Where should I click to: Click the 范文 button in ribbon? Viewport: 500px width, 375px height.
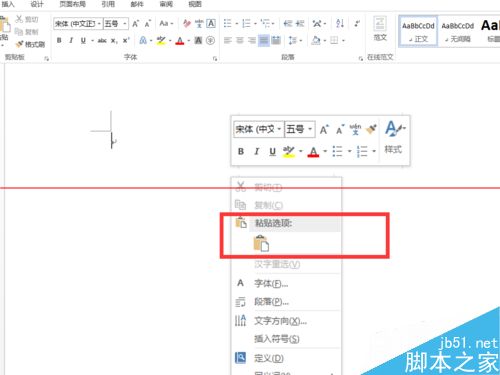pyautogui.click(x=380, y=29)
